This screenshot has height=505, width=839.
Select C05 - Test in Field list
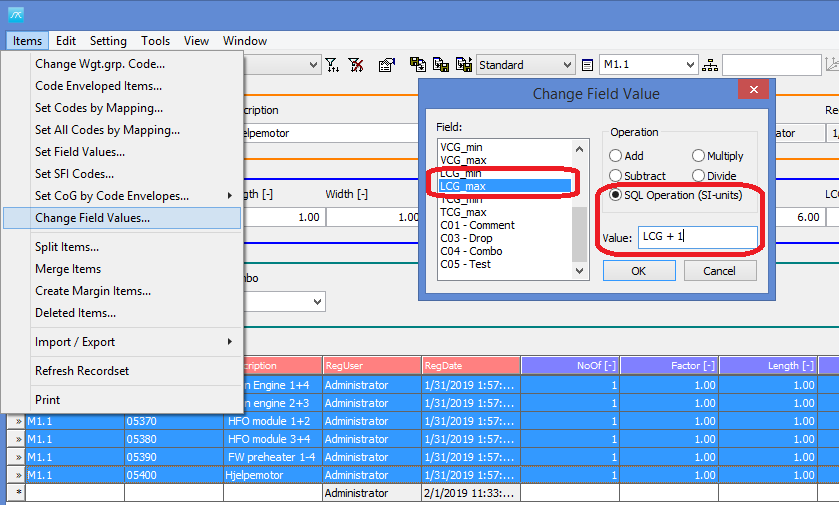coord(505,264)
